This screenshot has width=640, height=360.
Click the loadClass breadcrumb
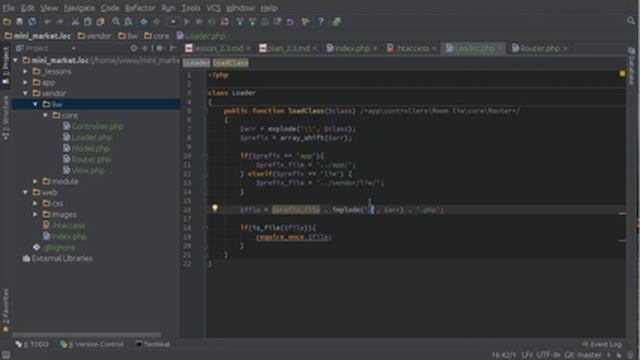pos(231,63)
